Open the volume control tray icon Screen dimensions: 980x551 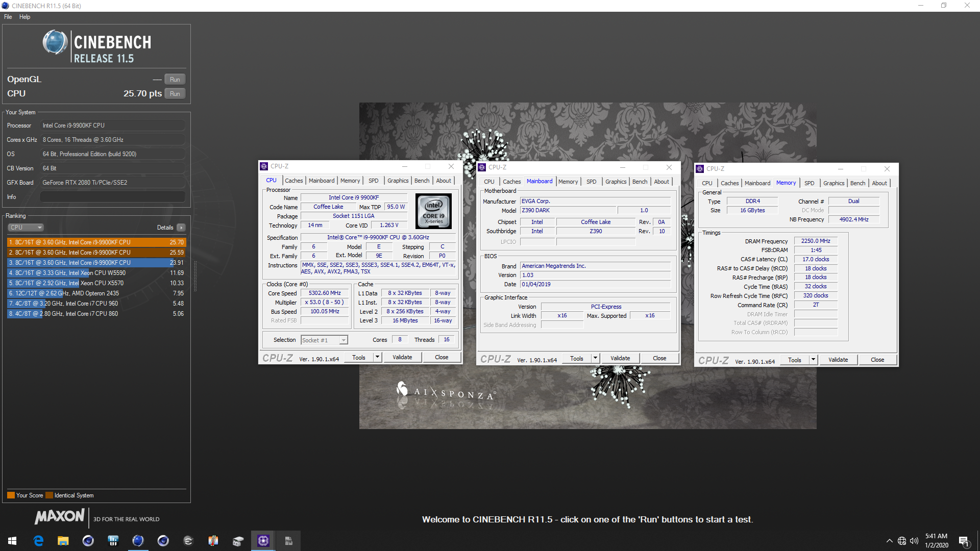pyautogui.click(x=914, y=541)
